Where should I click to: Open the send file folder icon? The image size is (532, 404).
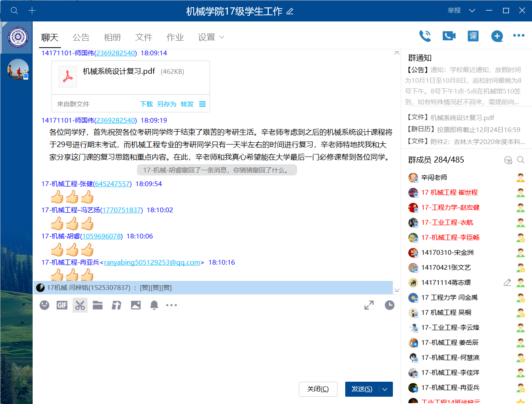[x=98, y=305]
